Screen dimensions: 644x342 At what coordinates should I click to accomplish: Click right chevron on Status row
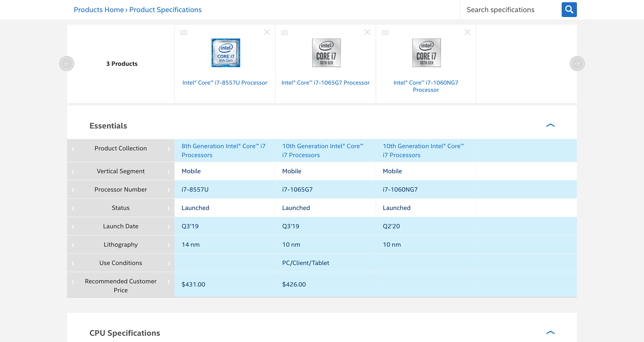point(169,208)
